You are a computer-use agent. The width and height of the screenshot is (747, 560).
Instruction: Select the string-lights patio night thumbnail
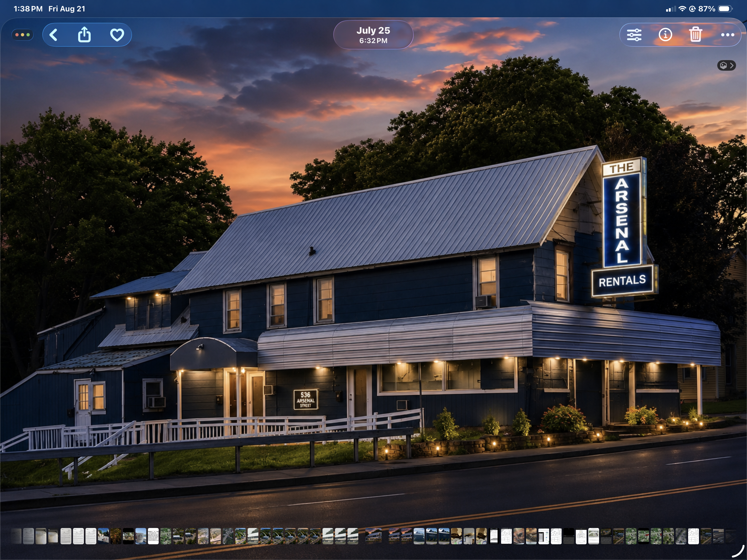click(116, 536)
